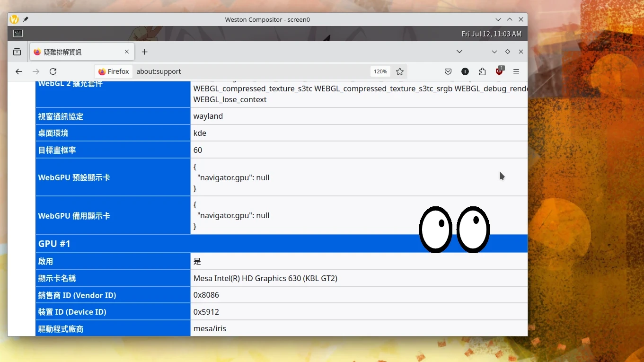Reset zoom via the 120% button
This screenshot has height=362, width=644.
point(380,71)
